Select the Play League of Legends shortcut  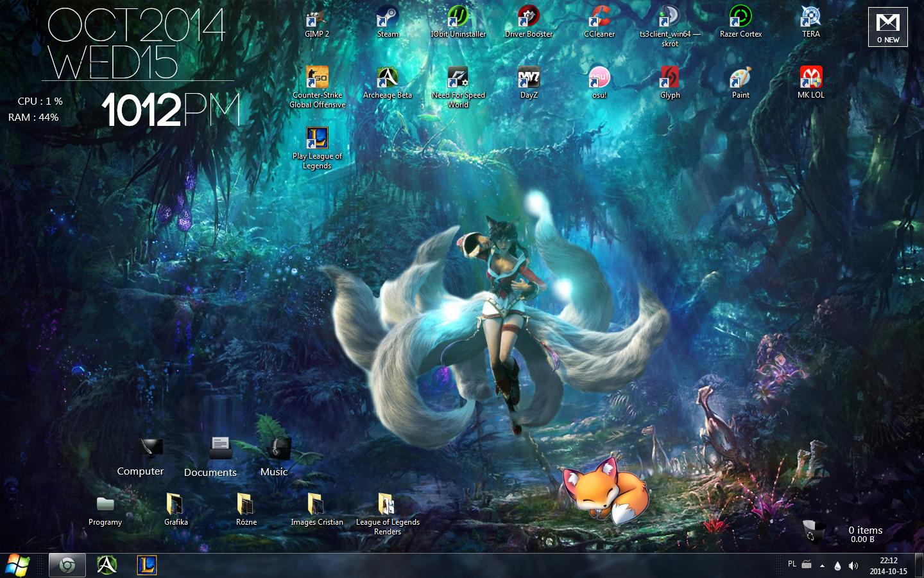pyautogui.click(x=317, y=148)
